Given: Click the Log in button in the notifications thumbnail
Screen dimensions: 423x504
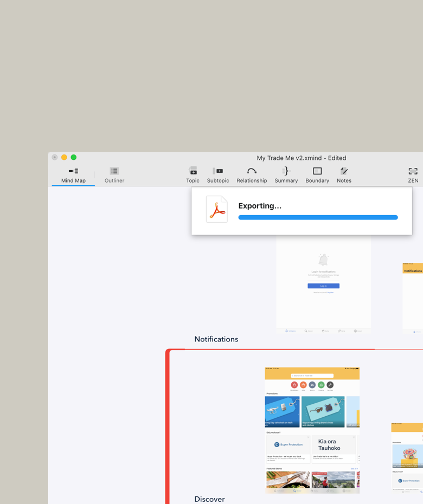Looking at the screenshot, I should 323,286.
